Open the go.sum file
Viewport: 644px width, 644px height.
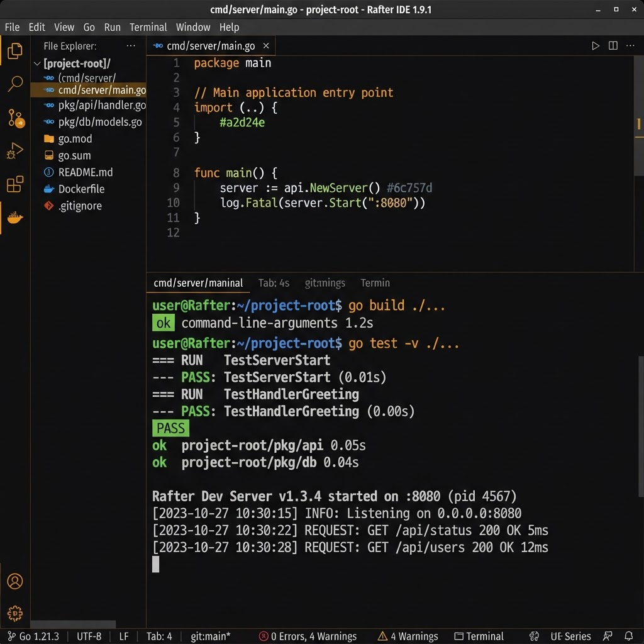[88, 156]
